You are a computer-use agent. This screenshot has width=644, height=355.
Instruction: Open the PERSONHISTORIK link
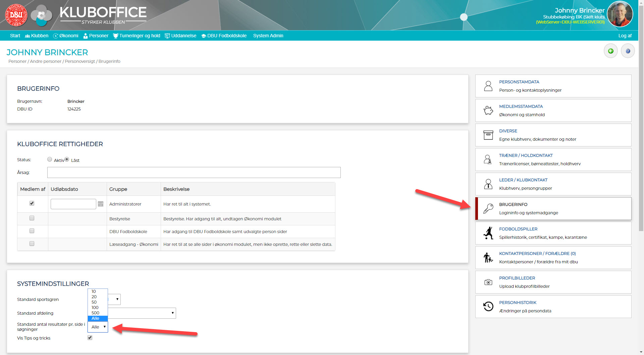point(518,302)
